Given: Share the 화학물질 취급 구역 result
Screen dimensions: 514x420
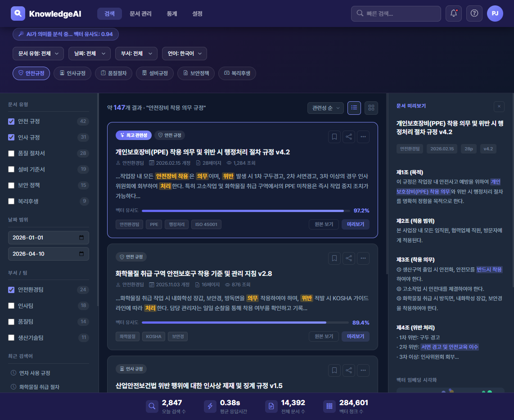Looking at the screenshot, I should pos(349,258).
